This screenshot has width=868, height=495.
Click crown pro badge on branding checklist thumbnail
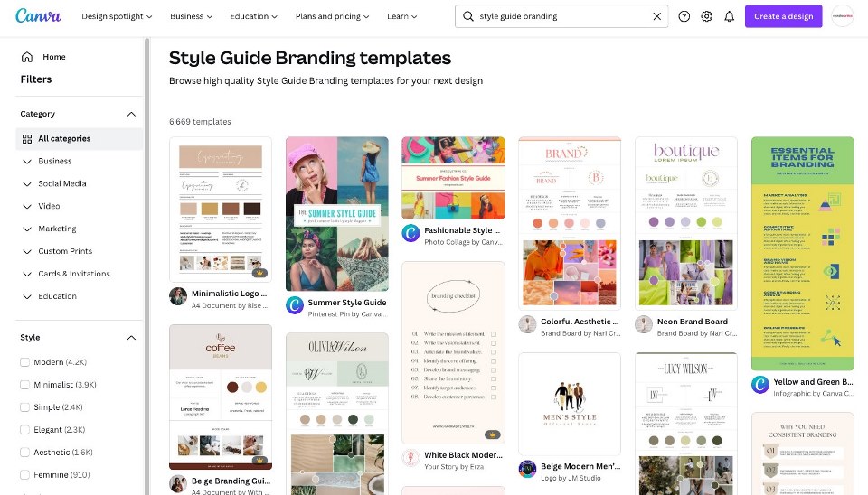tap(493, 434)
